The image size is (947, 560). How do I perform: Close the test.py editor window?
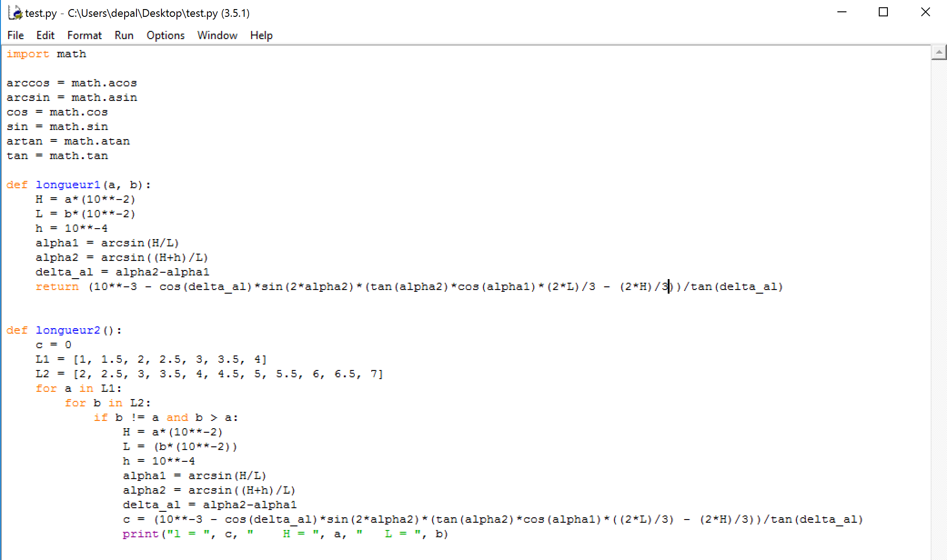click(925, 12)
